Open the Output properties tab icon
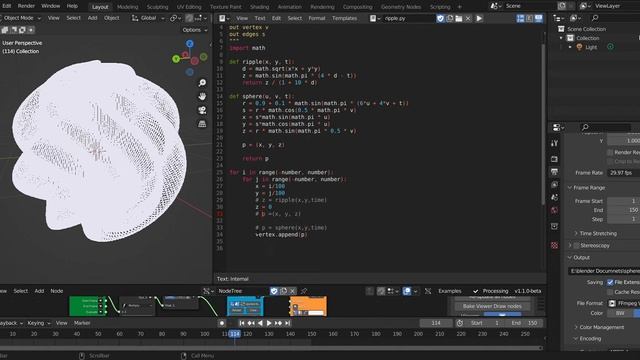Image resolution: width=640 pixels, height=360 pixels. (x=554, y=172)
